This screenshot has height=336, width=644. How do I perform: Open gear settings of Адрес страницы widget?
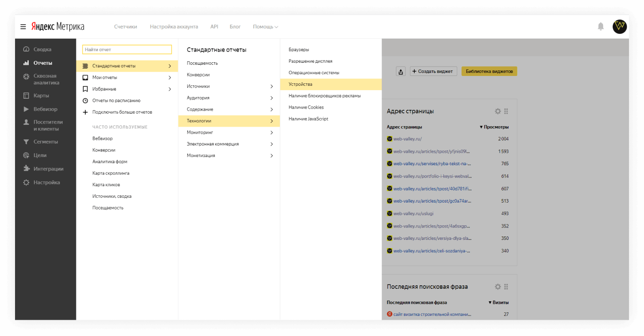coord(498,111)
